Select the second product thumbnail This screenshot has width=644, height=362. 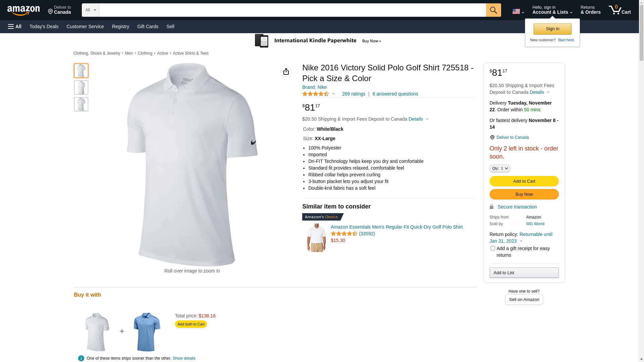81,87
